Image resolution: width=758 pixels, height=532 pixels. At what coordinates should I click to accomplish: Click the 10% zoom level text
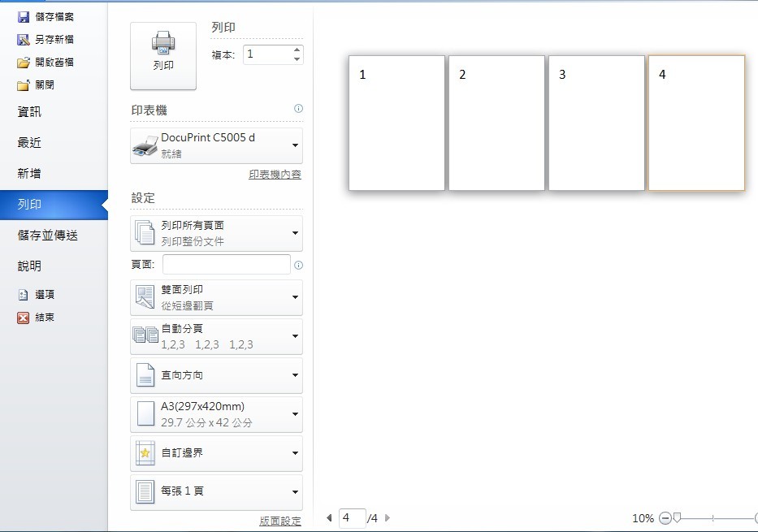pos(643,518)
